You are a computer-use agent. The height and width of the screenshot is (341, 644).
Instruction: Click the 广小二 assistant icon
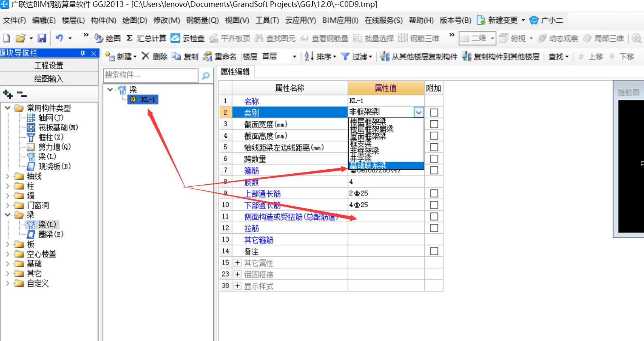pos(534,20)
